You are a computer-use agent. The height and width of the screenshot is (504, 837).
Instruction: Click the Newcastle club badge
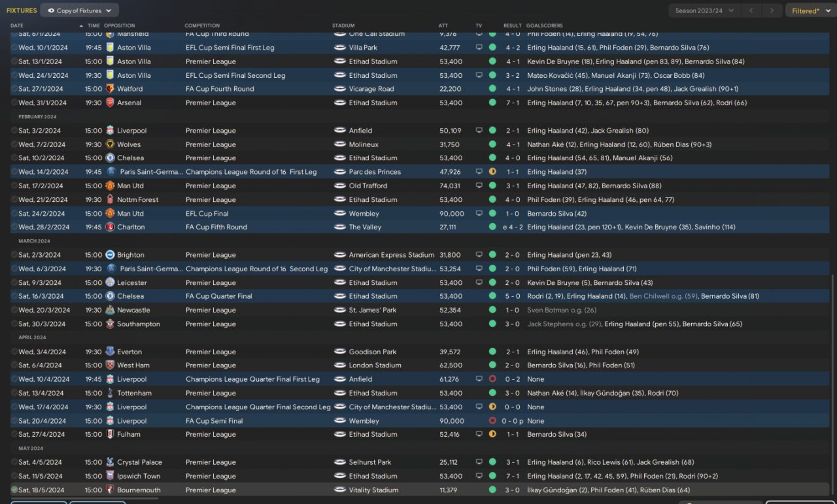[109, 310]
